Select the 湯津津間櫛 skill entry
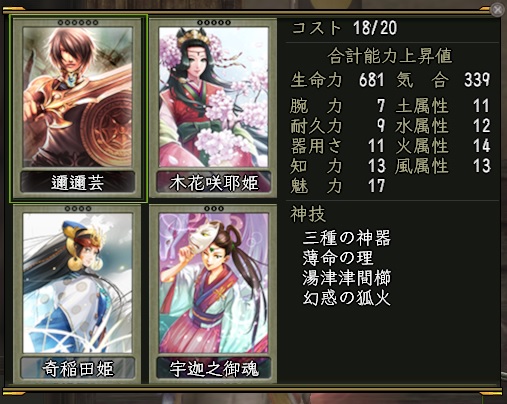Image resolution: width=507 pixels, height=404 pixels. tap(347, 278)
